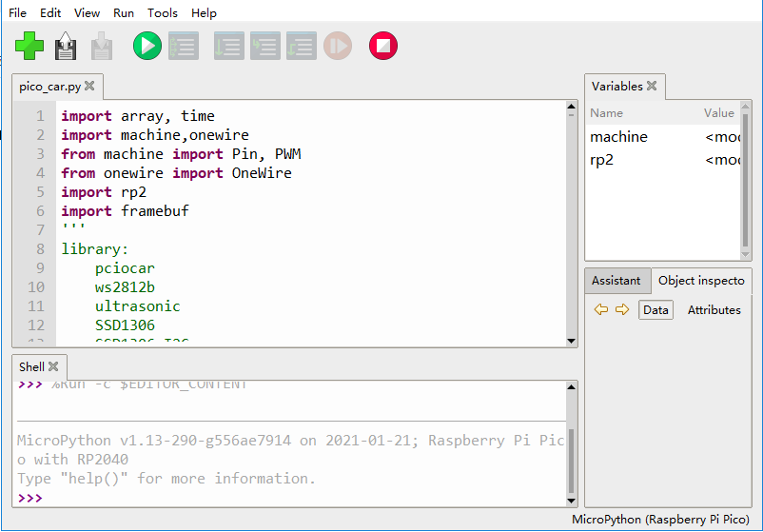The width and height of the screenshot is (763, 532).
Task: Go back arrow in Object inspector
Action: pos(601,309)
